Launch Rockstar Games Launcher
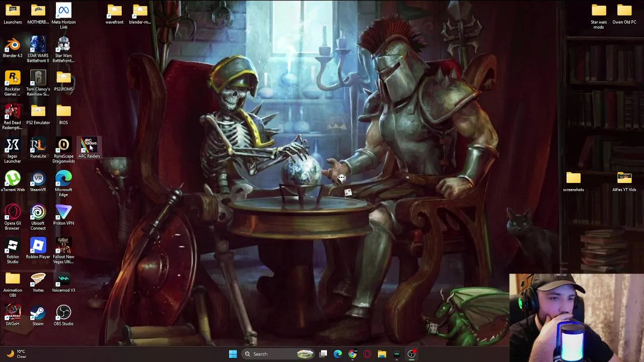The width and height of the screenshot is (644, 362). 13,83
